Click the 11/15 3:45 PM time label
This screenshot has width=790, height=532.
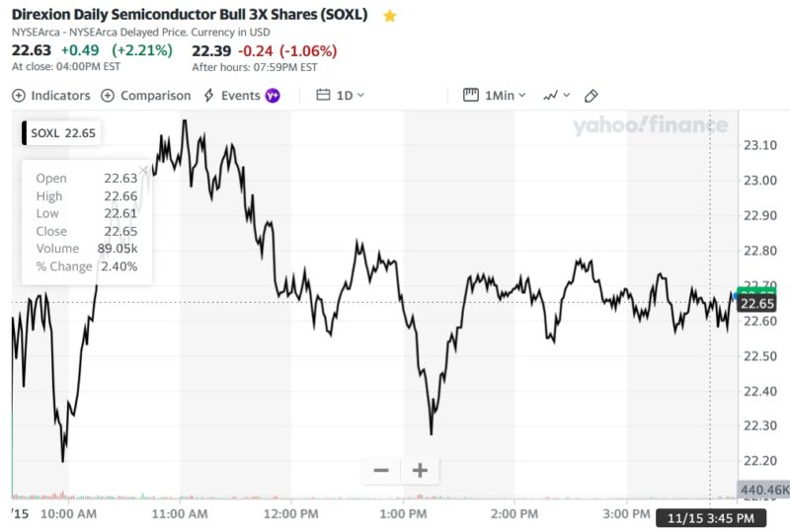click(x=710, y=518)
